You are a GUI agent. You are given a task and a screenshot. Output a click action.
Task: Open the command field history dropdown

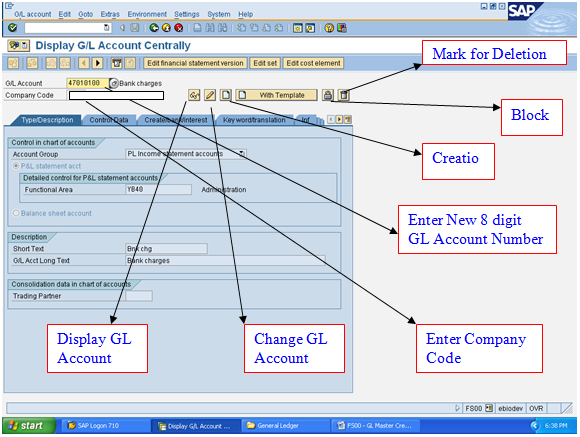(x=107, y=28)
